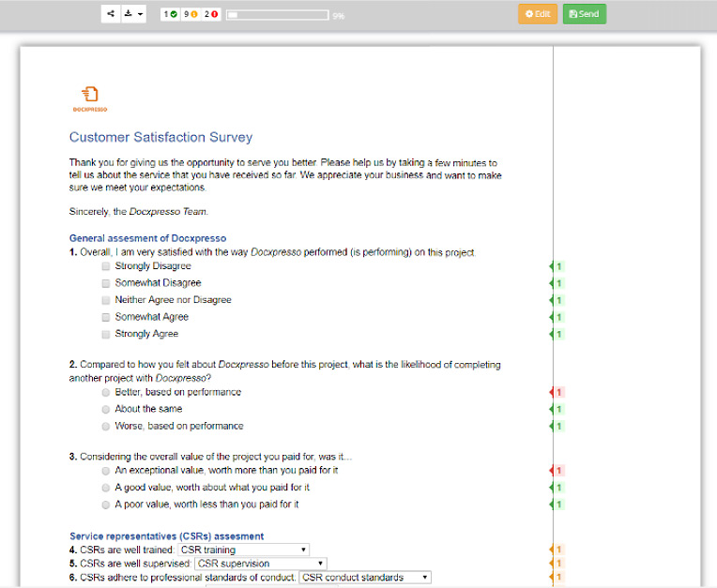This screenshot has height=588, width=717.
Task: Click the green completed fields counter
Action: tap(171, 14)
